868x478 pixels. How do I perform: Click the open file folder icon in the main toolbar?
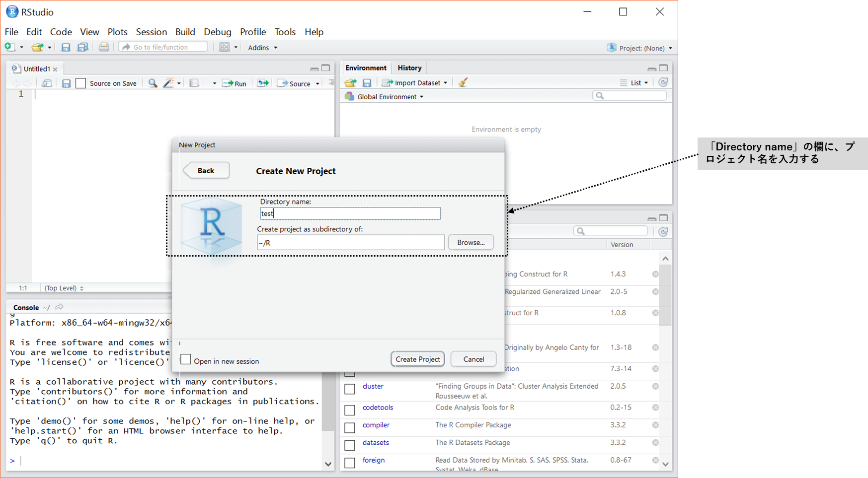click(x=38, y=47)
